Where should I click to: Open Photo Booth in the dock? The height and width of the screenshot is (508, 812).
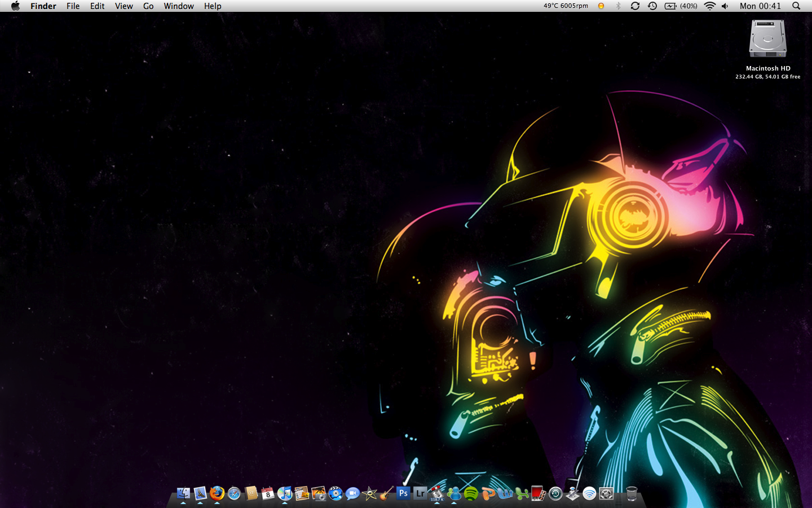pyautogui.click(x=539, y=493)
